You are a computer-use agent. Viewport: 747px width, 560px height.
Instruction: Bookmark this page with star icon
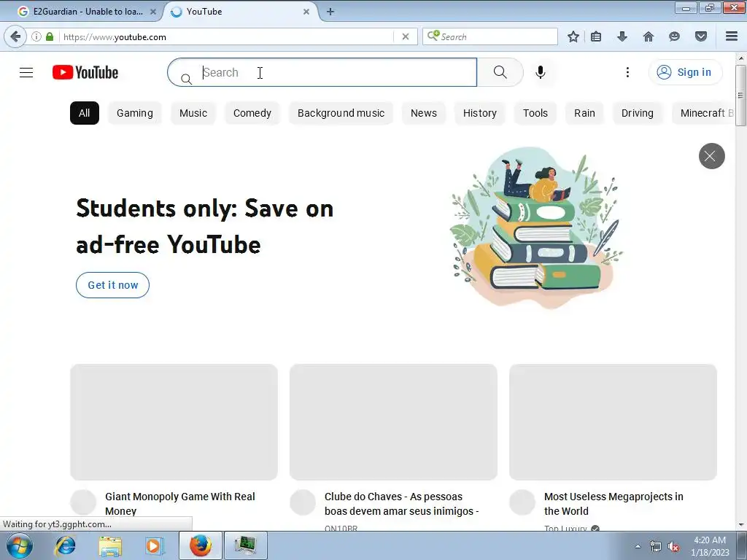pyautogui.click(x=573, y=36)
